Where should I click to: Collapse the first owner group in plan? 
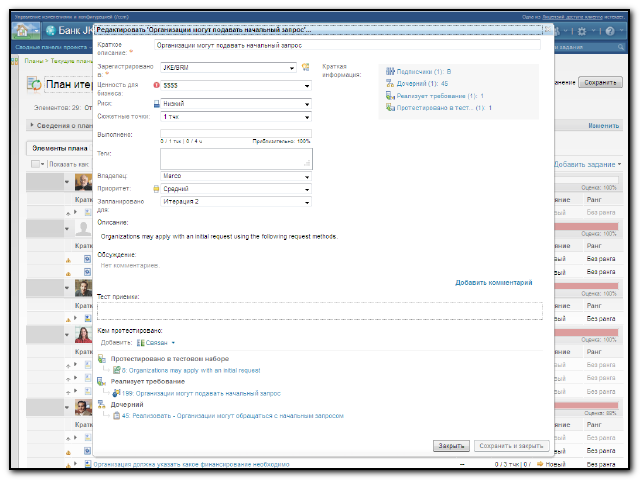coord(67,182)
